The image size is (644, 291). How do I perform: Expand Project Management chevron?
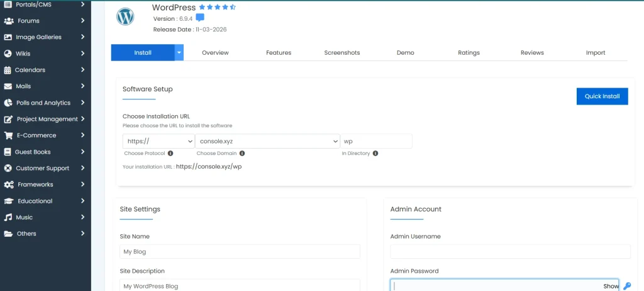pyautogui.click(x=83, y=119)
